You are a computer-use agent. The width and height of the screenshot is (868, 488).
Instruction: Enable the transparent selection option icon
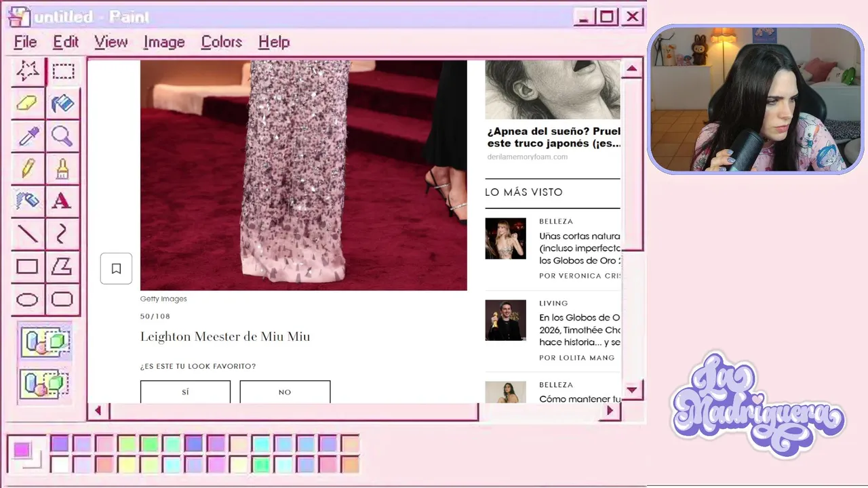45,384
